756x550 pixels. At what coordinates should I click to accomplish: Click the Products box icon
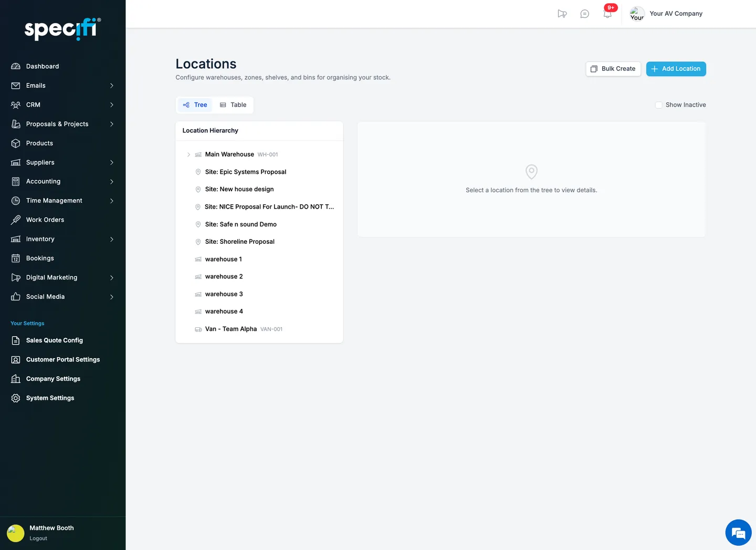(16, 143)
